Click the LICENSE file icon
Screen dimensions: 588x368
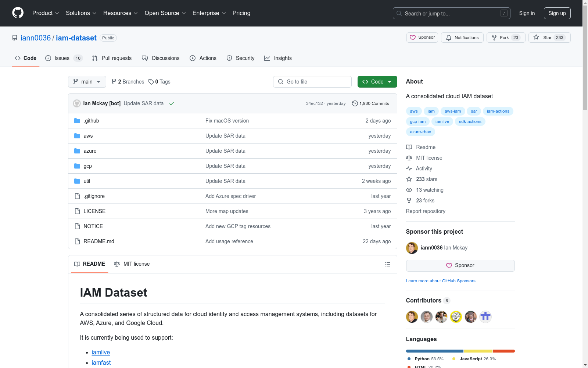(x=77, y=211)
